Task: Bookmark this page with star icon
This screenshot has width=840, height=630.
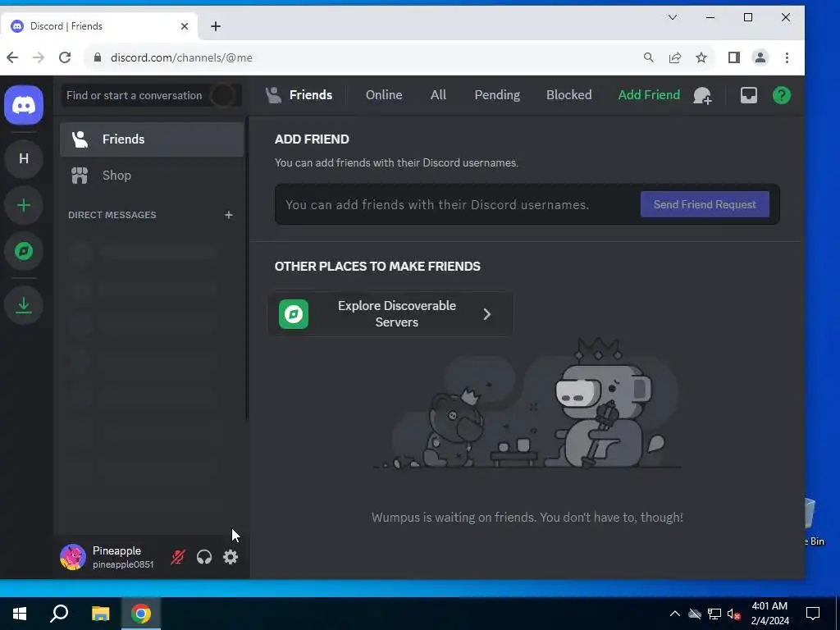Action: point(701,57)
